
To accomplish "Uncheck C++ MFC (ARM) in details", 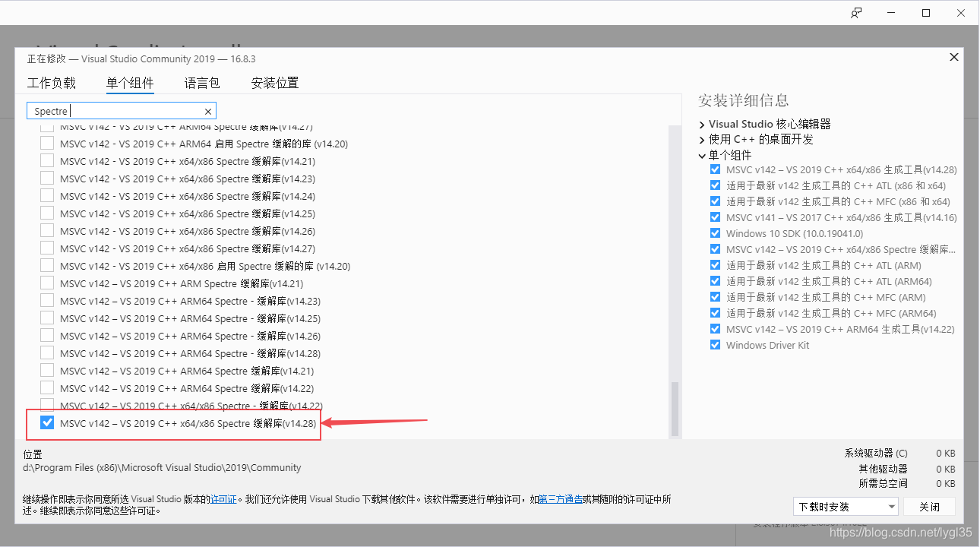I will (715, 297).
